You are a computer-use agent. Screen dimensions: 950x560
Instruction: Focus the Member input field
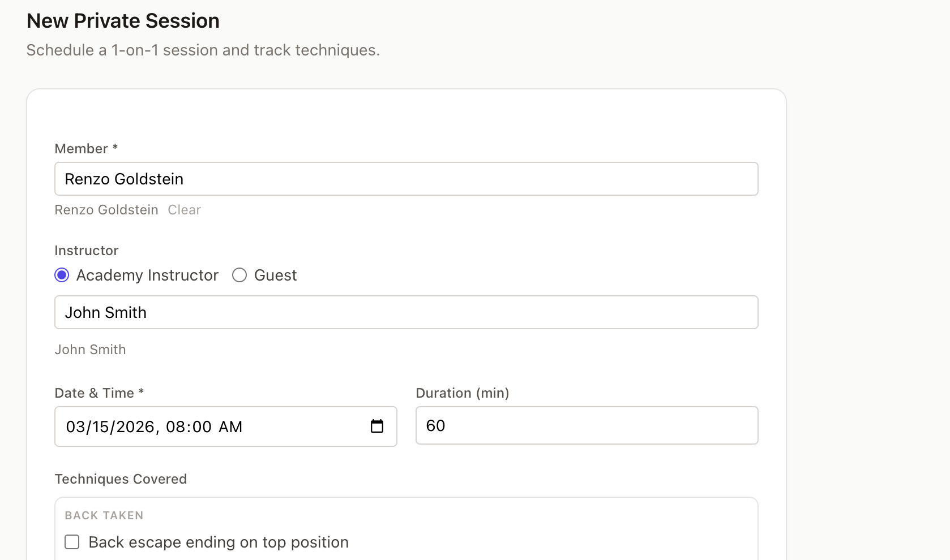(406, 178)
